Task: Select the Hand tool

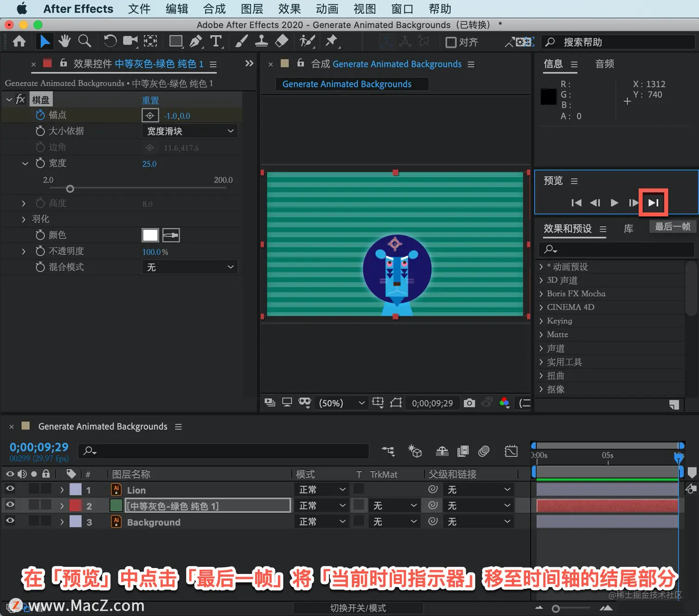Action: 64,42
